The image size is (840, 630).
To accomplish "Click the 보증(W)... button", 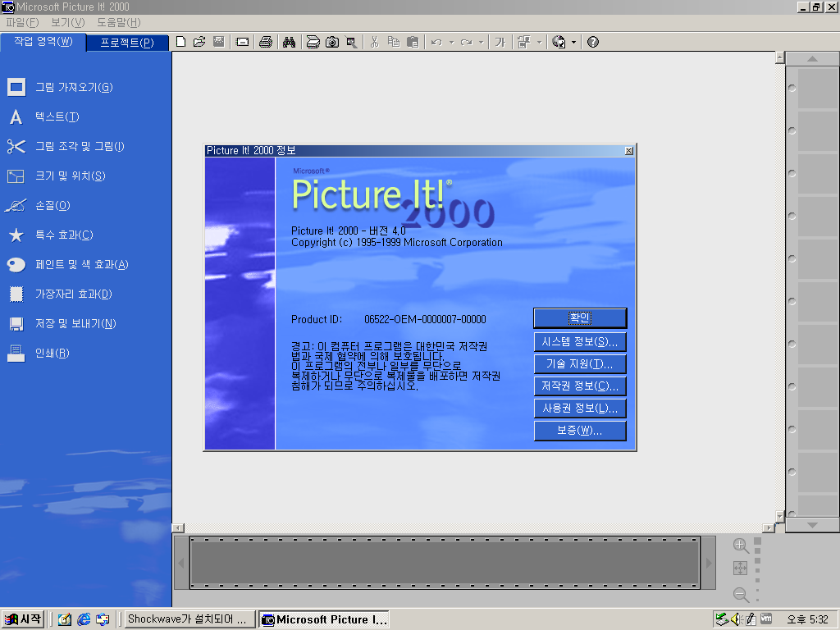I will (x=580, y=430).
